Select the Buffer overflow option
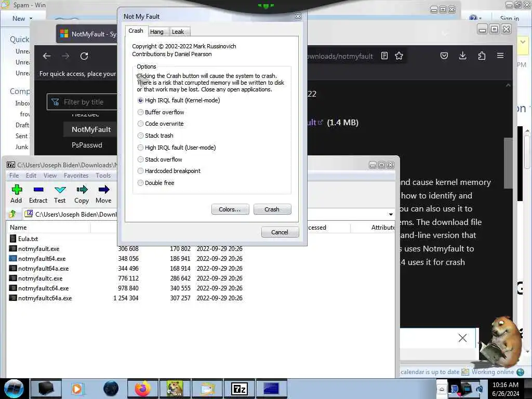 click(161, 112)
